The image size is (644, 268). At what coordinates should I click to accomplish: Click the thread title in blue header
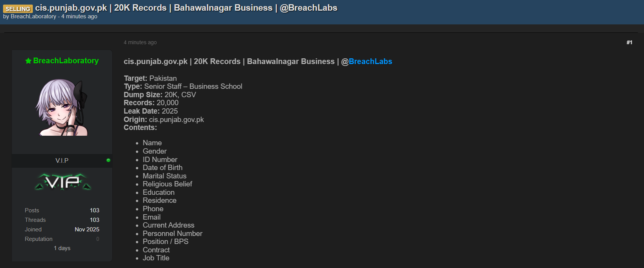[186, 8]
